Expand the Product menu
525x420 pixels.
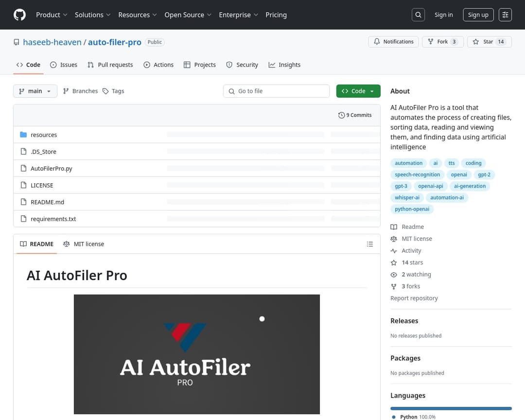(x=52, y=15)
